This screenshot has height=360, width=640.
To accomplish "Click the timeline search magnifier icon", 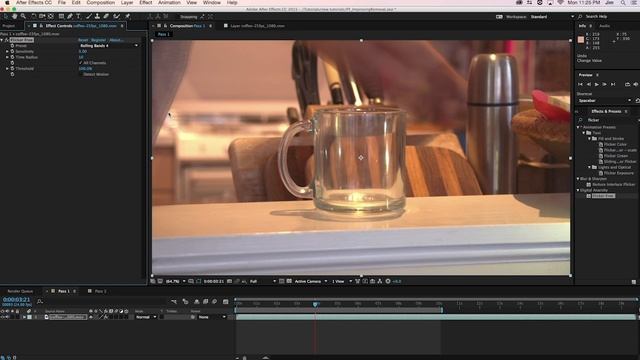I will pyautogui.click(x=40, y=302).
